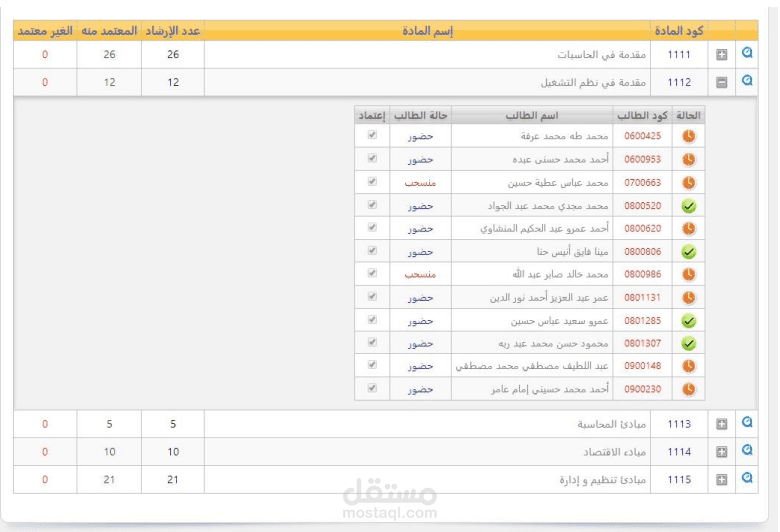Click pending clock icon for student 0800986
Viewport: 780px width, 532px height.
pyautogui.click(x=688, y=274)
